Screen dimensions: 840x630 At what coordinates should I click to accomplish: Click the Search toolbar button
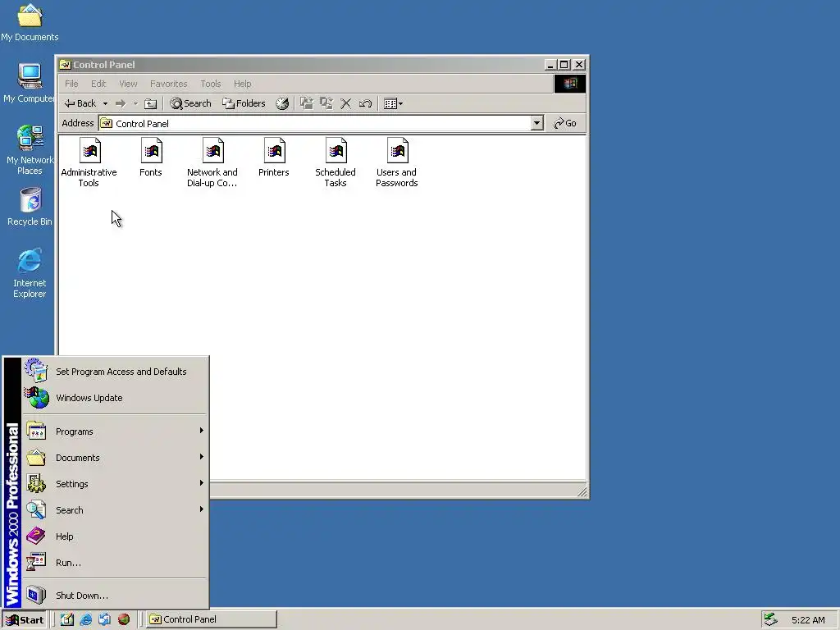point(190,103)
